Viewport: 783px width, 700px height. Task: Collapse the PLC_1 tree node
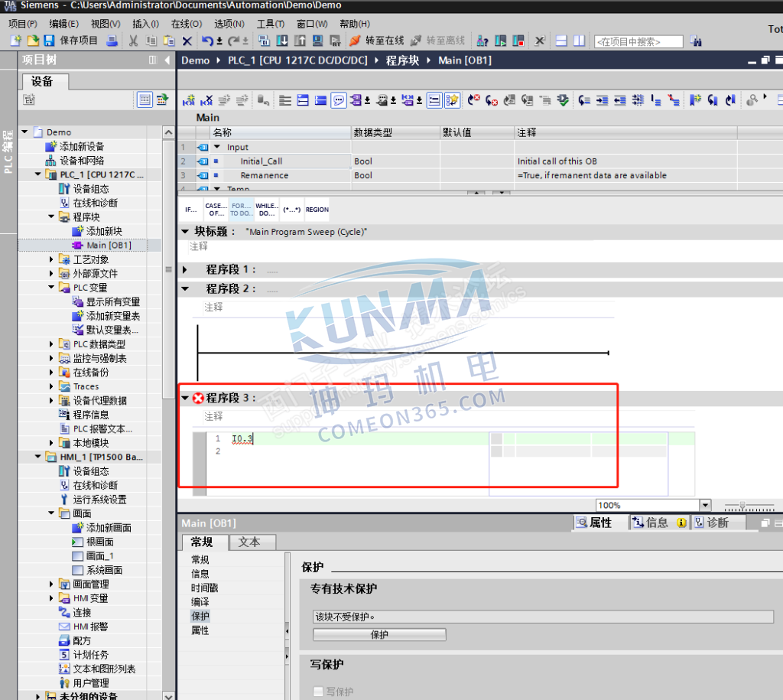[x=38, y=174]
